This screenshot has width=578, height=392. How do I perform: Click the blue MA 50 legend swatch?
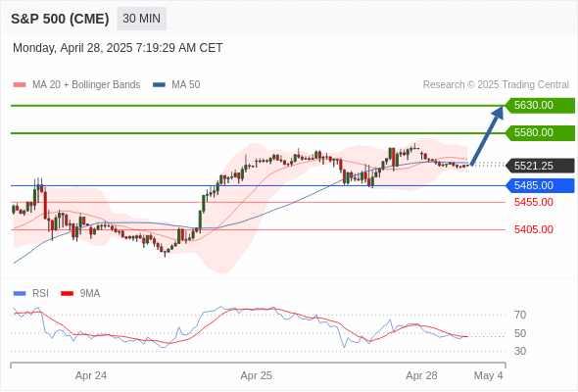point(159,85)
